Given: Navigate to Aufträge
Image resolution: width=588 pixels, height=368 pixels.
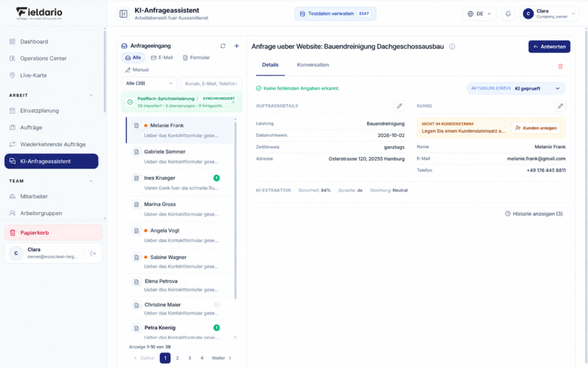Looking at the screenshot, I should (51, 128).
